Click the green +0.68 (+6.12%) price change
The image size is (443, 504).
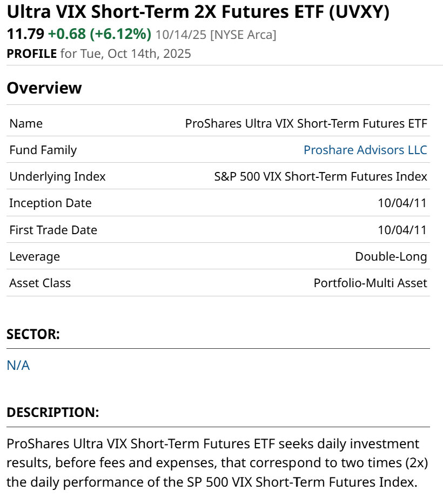[99, 34]
